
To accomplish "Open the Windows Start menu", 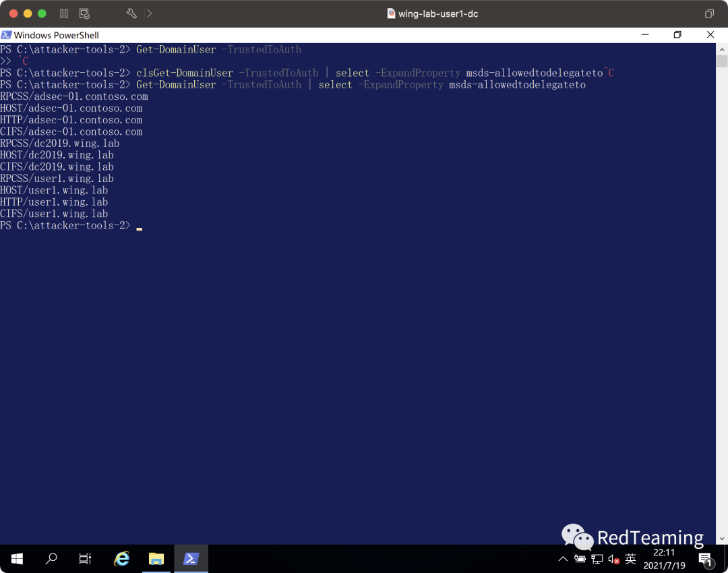I will pos(17,559).
